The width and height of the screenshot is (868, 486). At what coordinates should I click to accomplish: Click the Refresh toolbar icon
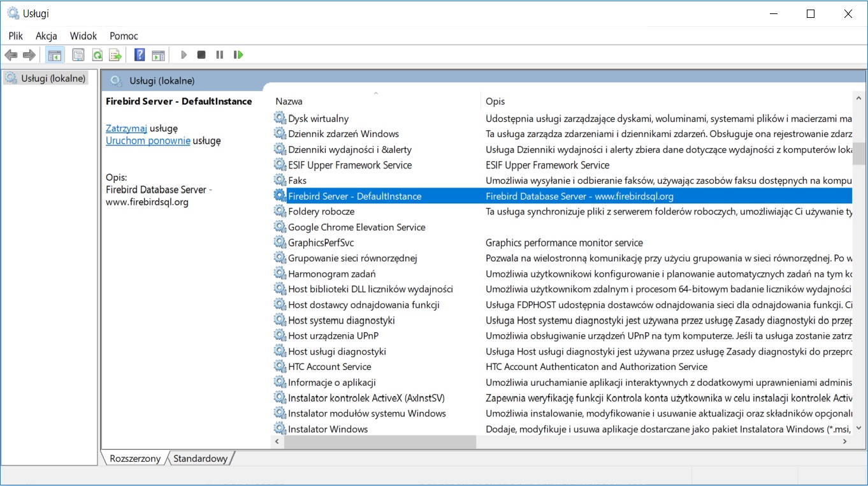[x=97, y=55]
